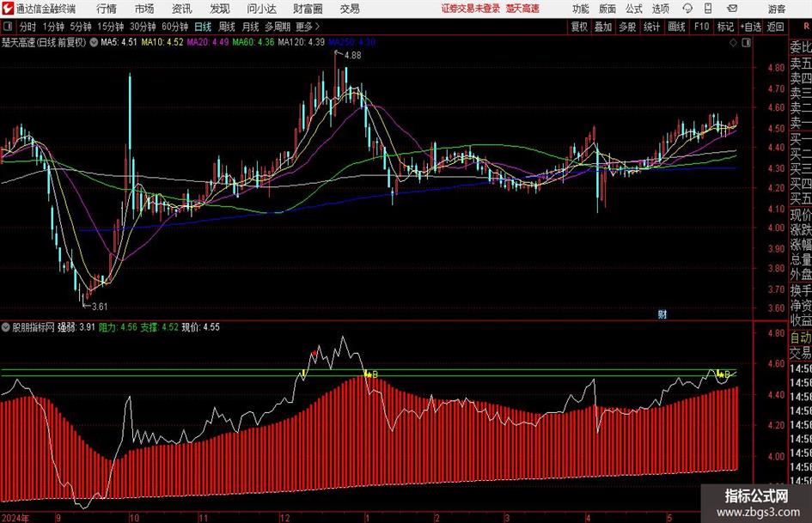Switch to 60分钟 period tab
812x523 pixels.
[174, 27]
